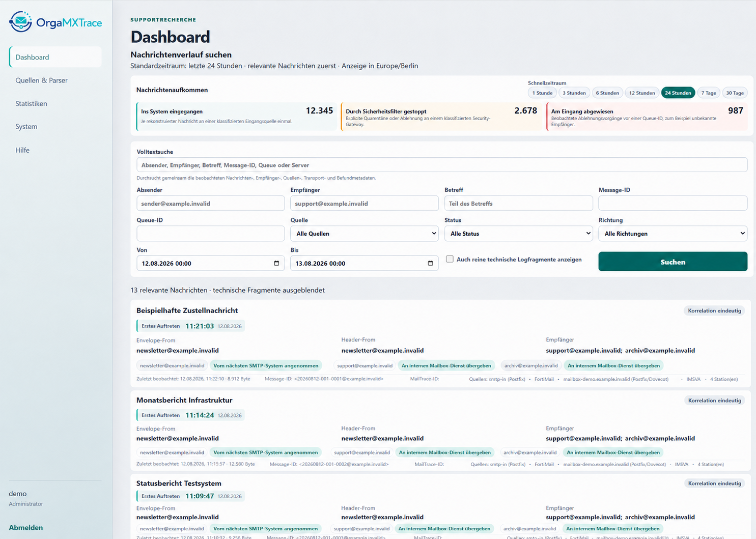Screen dimensions: 756x539
Task: Select the 24 Stunden quick range
Action: click(x=678, y=93)
